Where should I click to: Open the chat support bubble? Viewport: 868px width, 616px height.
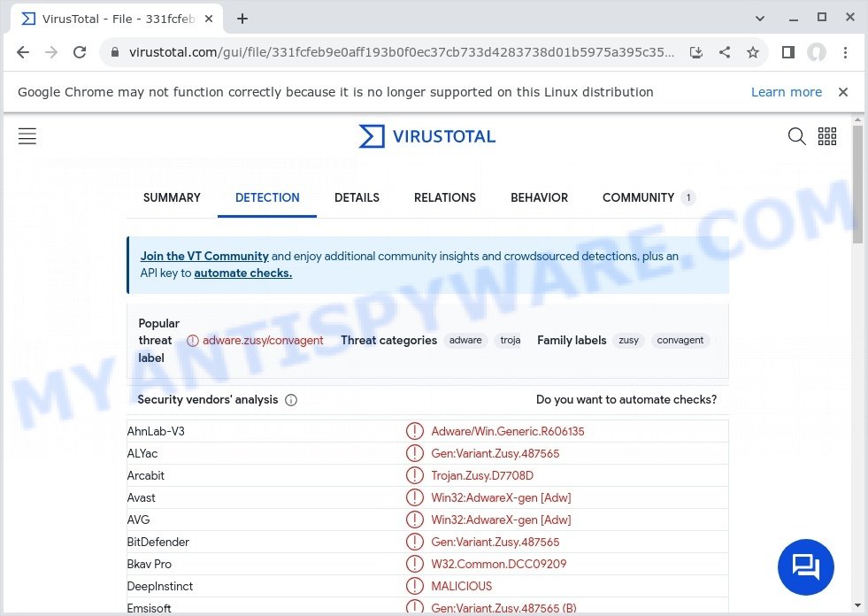[805, 566]
